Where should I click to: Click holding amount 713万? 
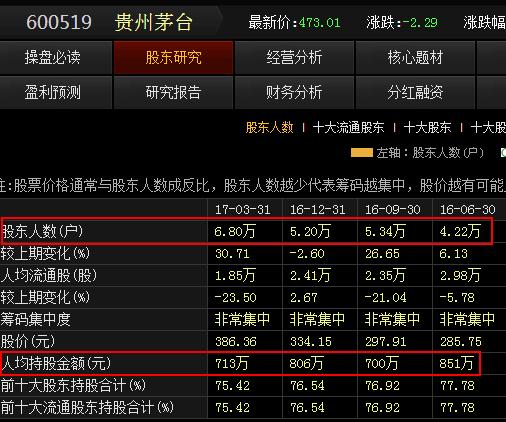coord(232,363)
